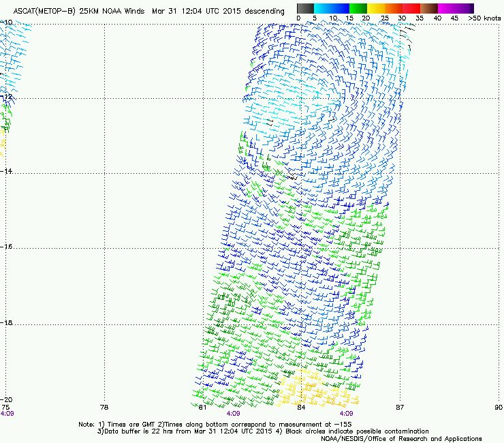Click the green 15-20 knots legend swatch
The image size is (504, 443).
point(358,8)
